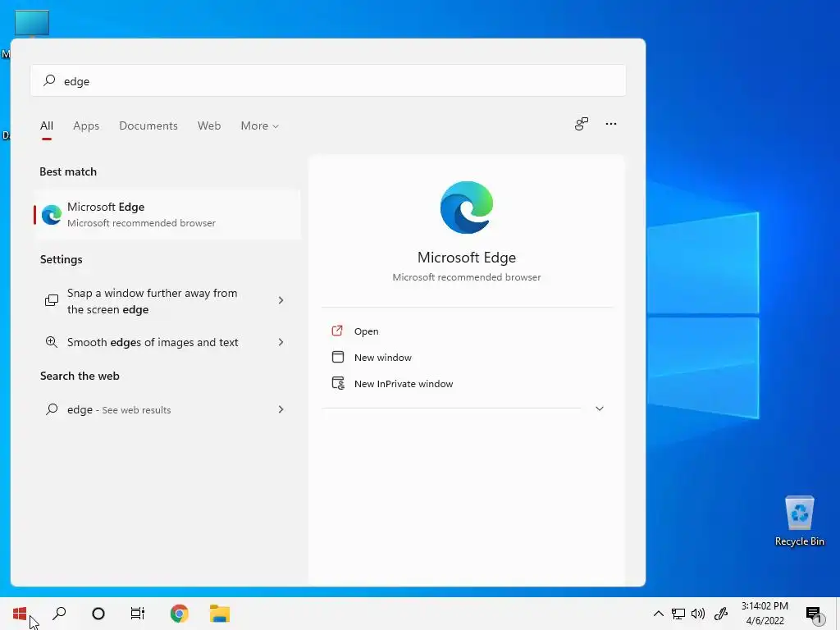
Task: Open File Explorer from taskbar
Action: pos(220,614)
